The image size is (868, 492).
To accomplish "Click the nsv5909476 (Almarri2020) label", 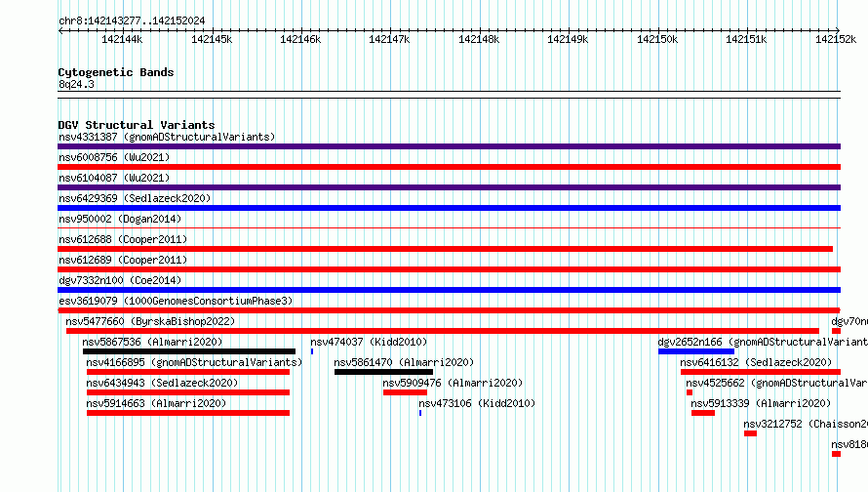I will (x=453, y=383).
